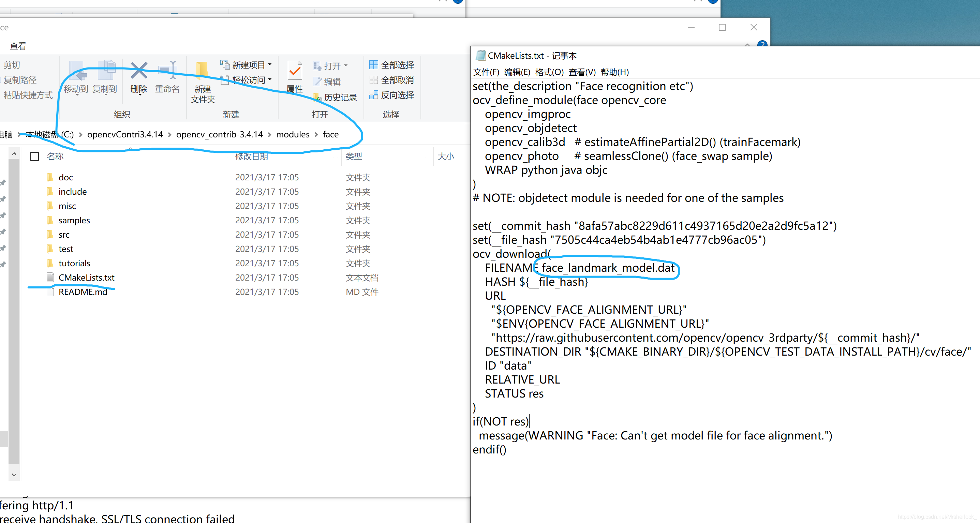Click the New Folder (新建文件夹) icon
This screenshot has width=980, height=523.
[x=202, y=71]
